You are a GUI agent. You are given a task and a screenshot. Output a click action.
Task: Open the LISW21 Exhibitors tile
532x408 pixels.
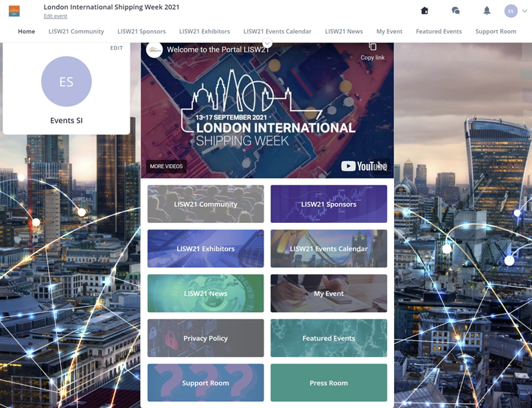pos(206,249)
